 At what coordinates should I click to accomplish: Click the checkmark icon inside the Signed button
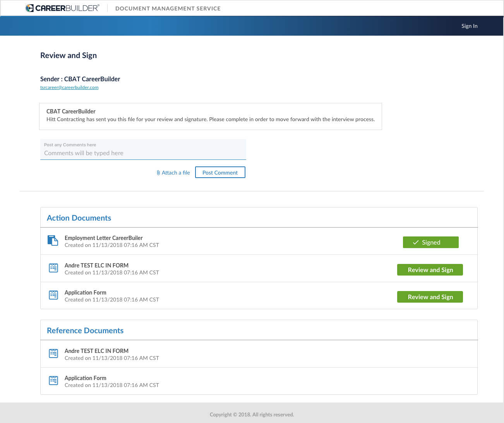[416, 242]
